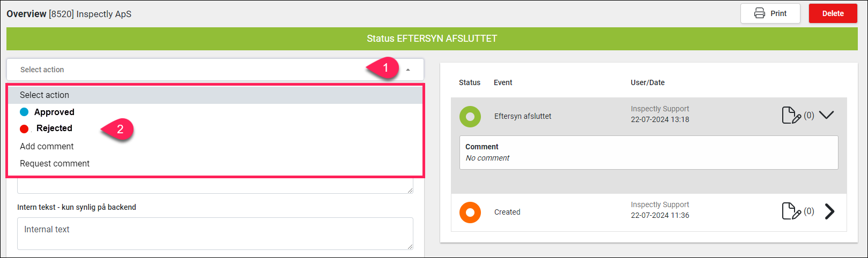Image resolution: width=868 pixels, height=258 pixels.
Task: Click the No comment box
Action: (x=649, y=153)
